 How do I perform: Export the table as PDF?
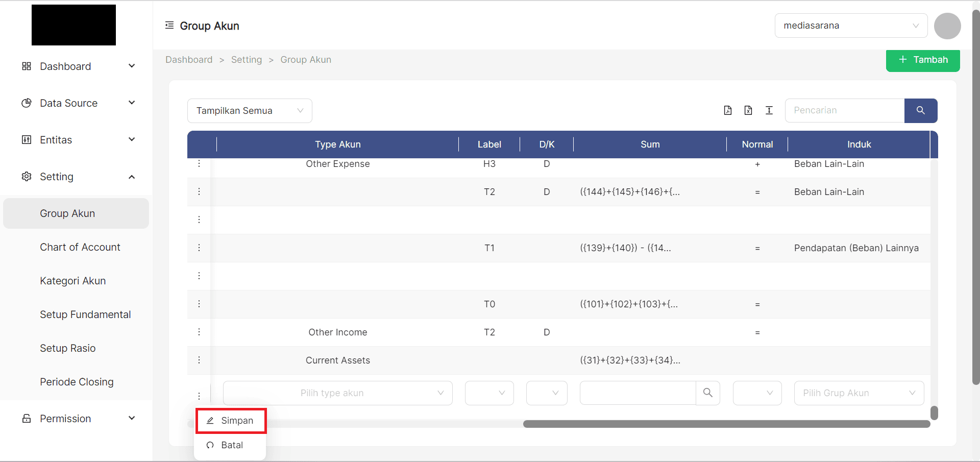click(x=728, y=110)
